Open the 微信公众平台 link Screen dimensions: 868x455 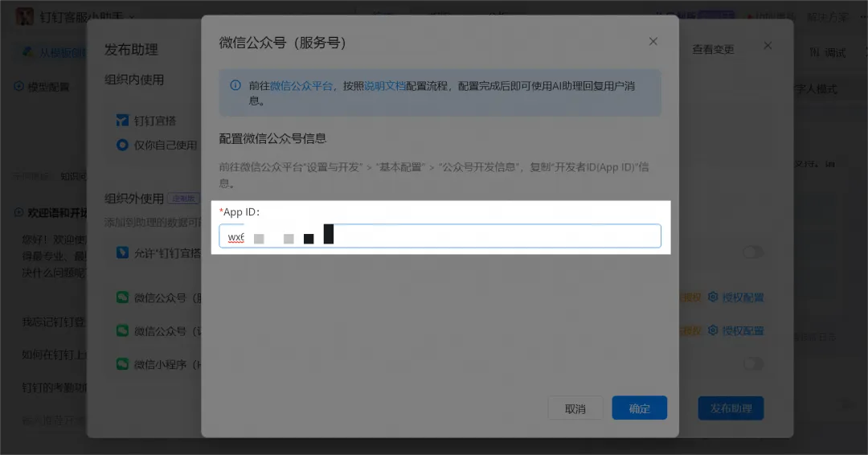301,86
